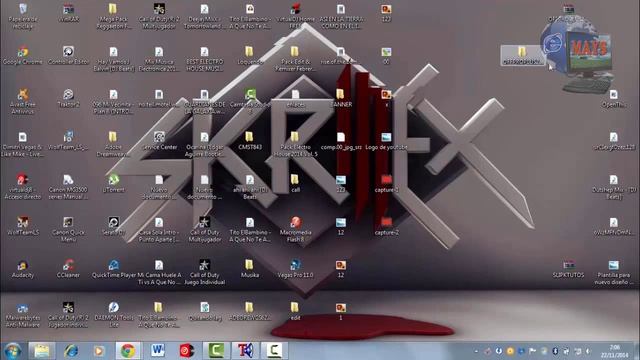Open the green Camtasia Studio taskbar icon
The height and width of the screenshot is (360, 640).
pyautogui.click(x=216, y=351)
